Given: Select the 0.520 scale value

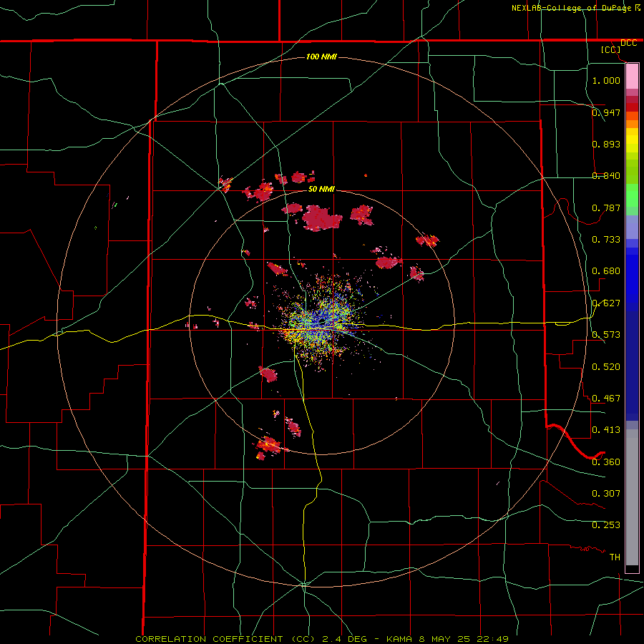Looking at the screenshot, I should 606,367.
